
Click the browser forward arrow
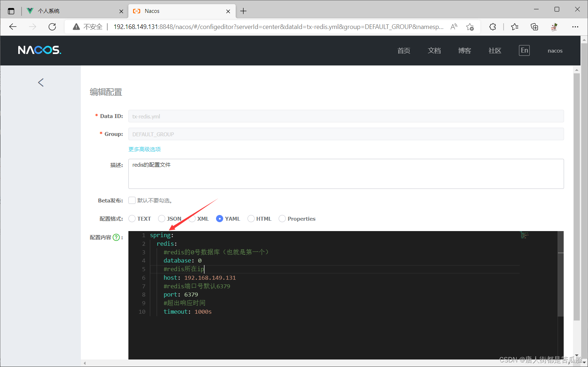point(33,27)
